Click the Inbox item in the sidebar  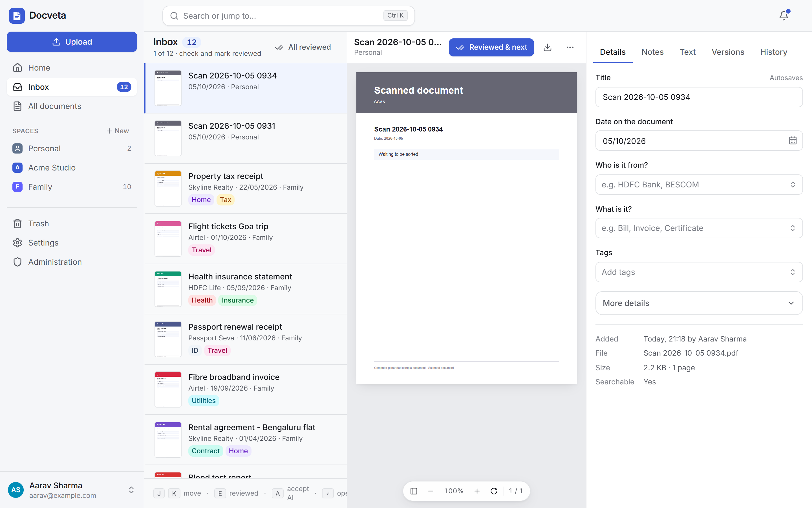[x=72, y=87]
